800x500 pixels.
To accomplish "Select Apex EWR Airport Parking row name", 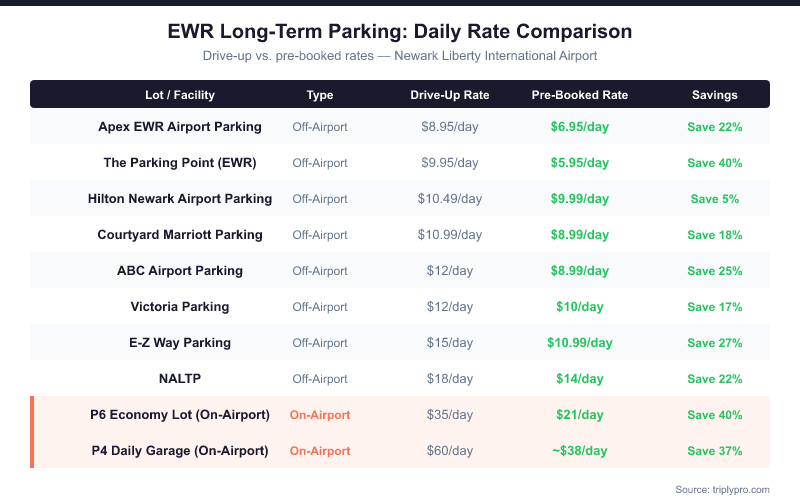I will [x=180, y=127].
